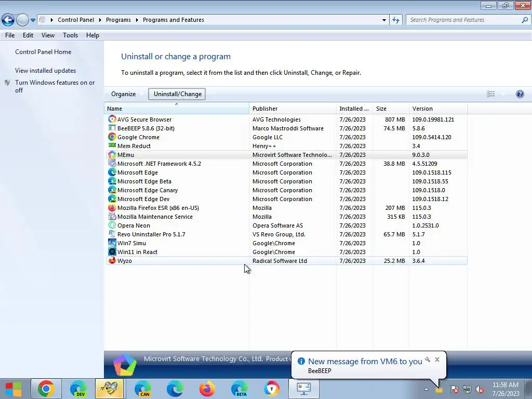Expand the Programs breadcrumb arrow
The width and height of the screenshot is (532, 399).
[x=137, y=20]
